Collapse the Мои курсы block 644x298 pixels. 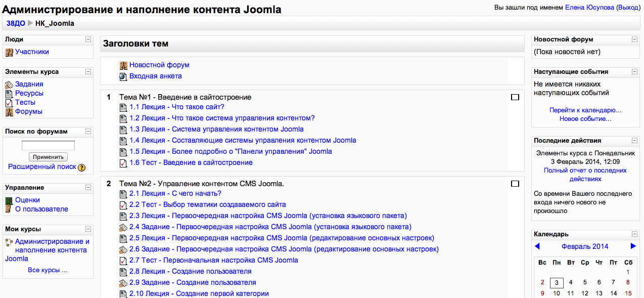[88, 229]
